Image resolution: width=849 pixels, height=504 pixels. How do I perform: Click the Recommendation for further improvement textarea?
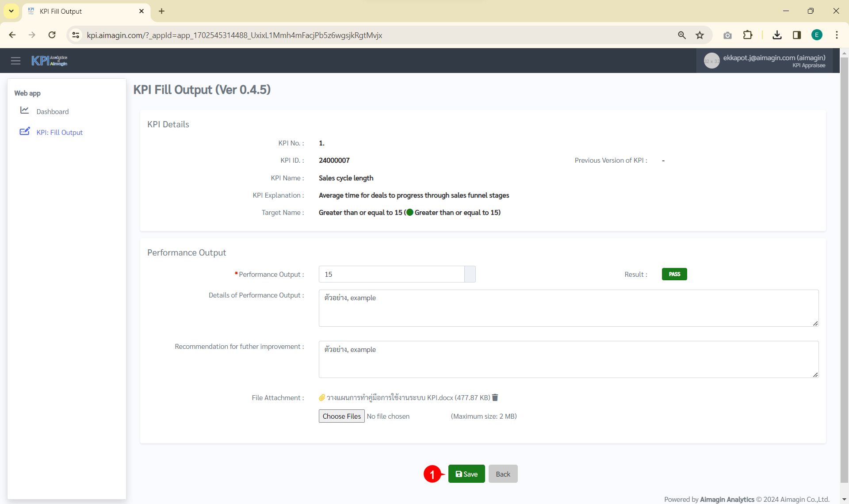568,359
